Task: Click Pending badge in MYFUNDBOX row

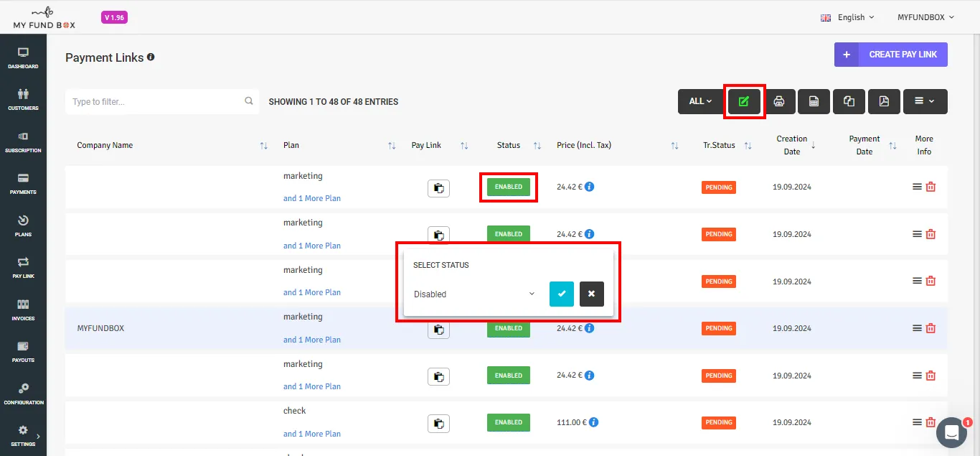Action: 719,328
